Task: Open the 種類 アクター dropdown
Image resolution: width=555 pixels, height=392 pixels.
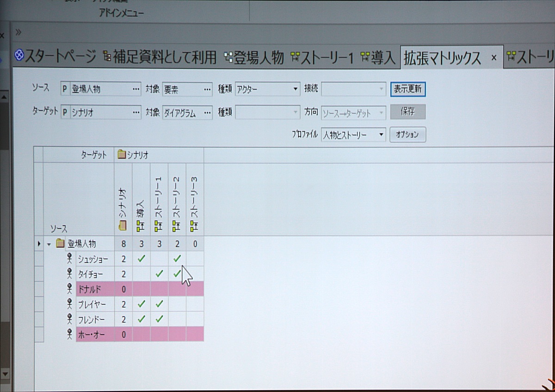Action: point(296,89)
